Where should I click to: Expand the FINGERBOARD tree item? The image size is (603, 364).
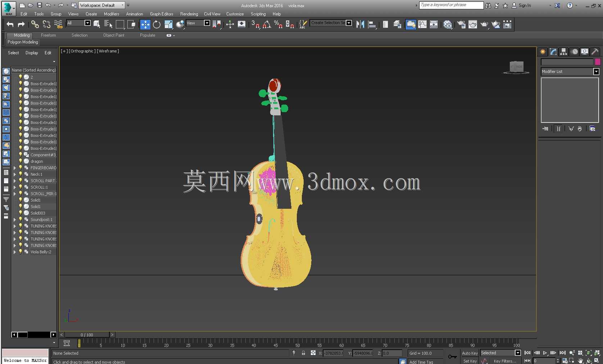pos(15,168)
